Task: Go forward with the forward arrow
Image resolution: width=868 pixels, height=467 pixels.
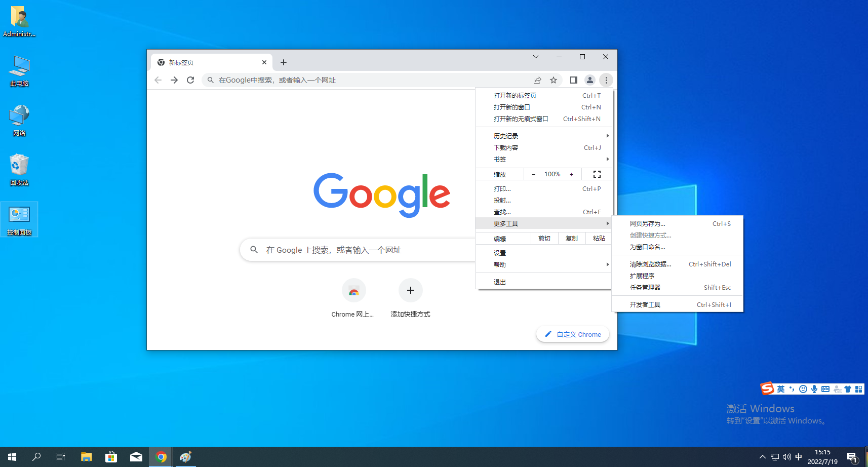Action: click(174, 80)
